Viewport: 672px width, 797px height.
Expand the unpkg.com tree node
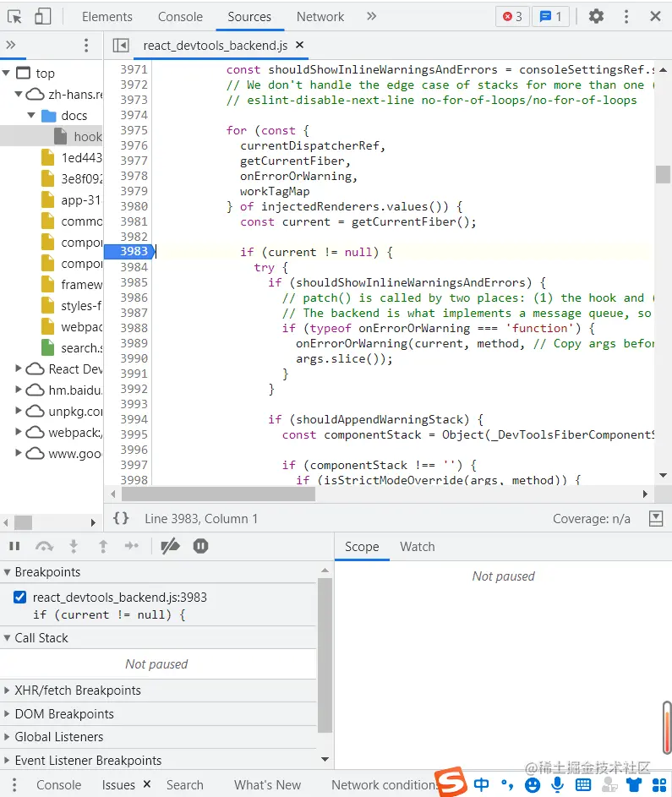click(x=19, y=411)
